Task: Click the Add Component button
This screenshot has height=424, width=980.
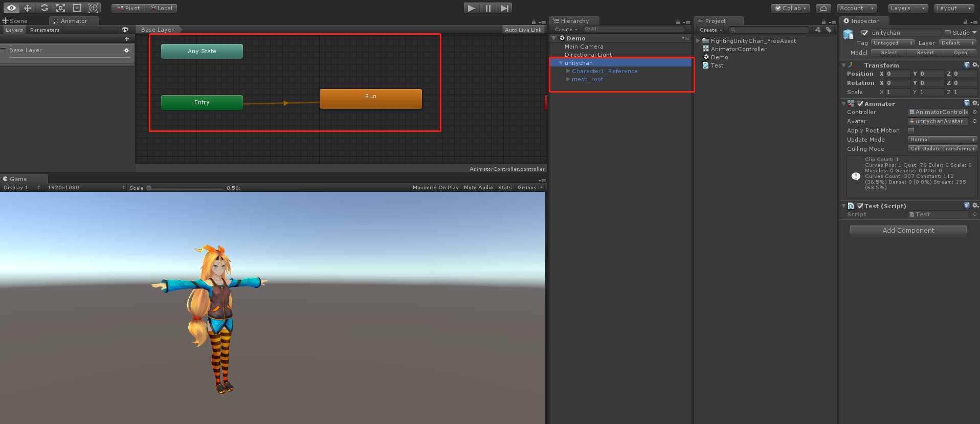Action: click(x=908, y=231)
